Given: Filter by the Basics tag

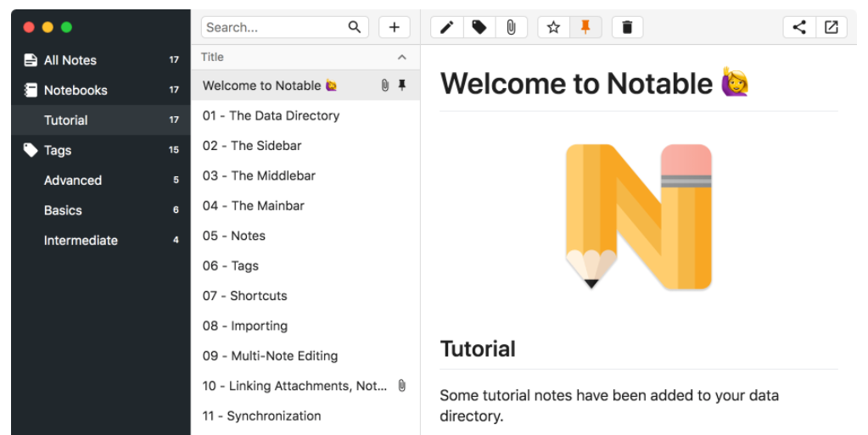Looking at the screenshot, I should pos(101,210).
